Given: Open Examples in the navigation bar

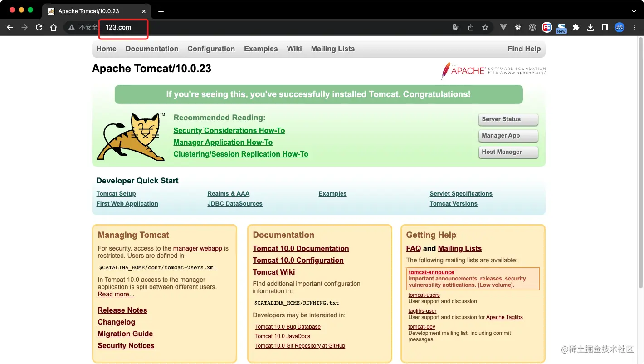Looking at the screenshot, I should [261, 49].
